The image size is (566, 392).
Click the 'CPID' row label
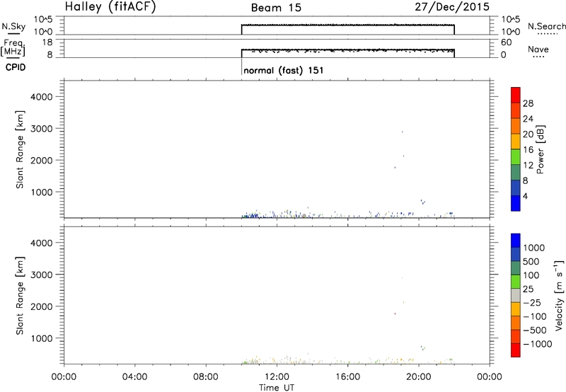click(16, 67)
